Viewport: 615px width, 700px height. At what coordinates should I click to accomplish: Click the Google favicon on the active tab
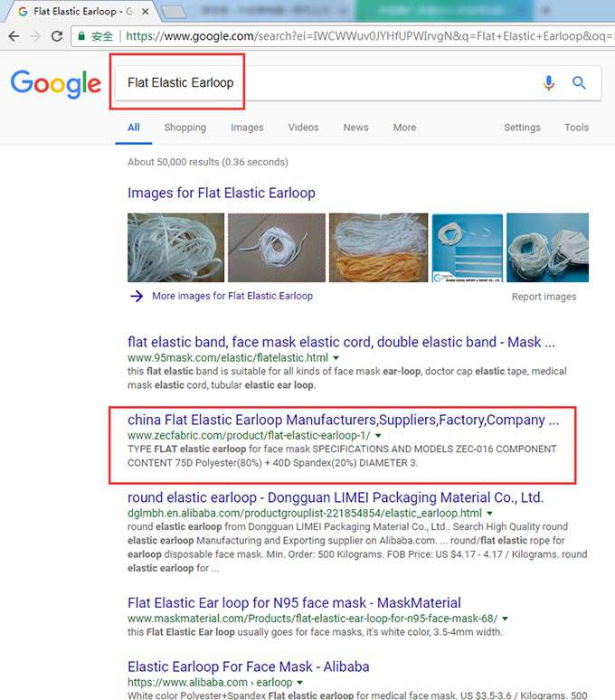click(x=24, y=12)
